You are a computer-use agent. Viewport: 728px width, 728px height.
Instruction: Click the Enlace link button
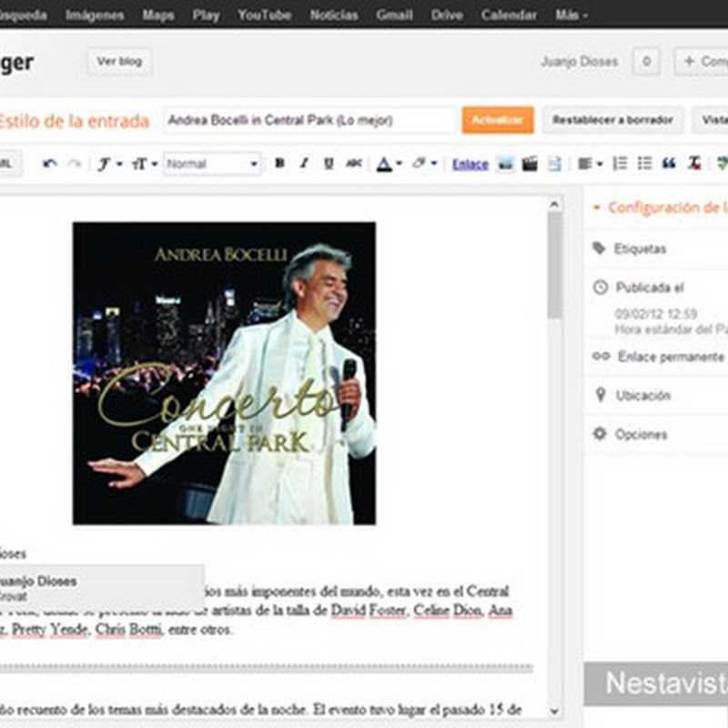coord(470,164)
